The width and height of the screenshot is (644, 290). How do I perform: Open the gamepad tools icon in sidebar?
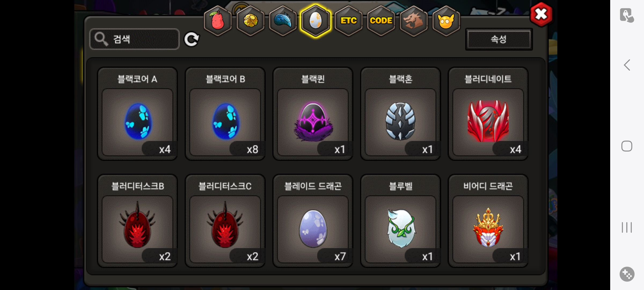click(627, 274)
